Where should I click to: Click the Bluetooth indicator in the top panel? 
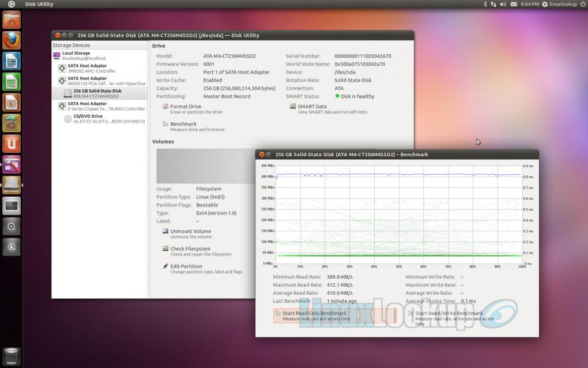pos(485,4)
